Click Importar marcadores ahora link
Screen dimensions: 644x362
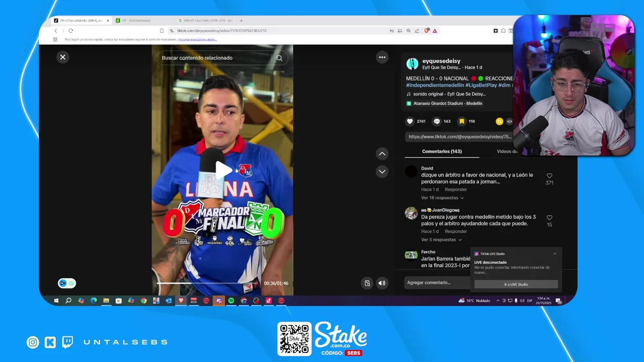[197, 39]
